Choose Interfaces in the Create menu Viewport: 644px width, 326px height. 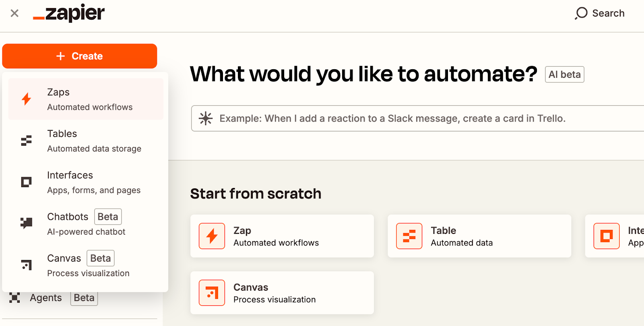coord(93,182)
